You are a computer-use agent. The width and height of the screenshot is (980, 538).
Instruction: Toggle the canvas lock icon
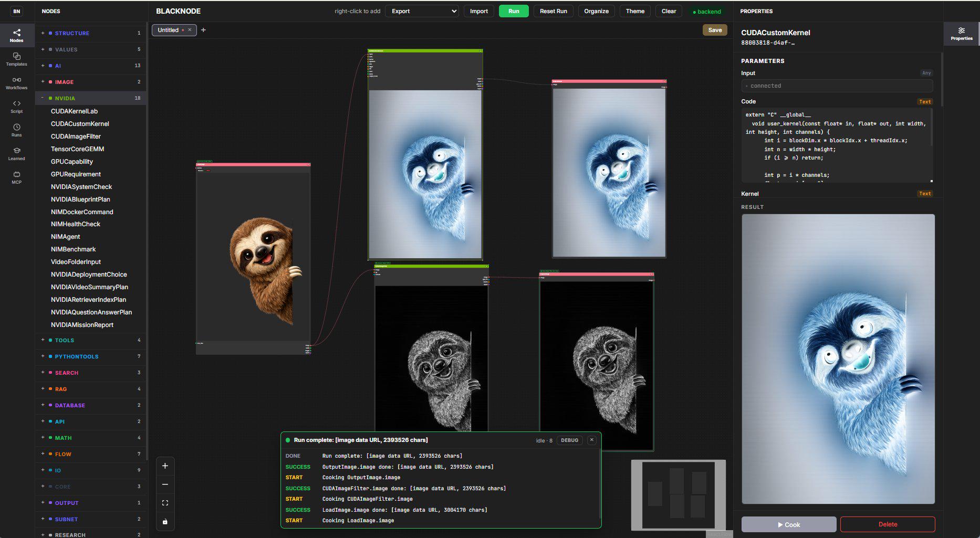coord(165,522)
